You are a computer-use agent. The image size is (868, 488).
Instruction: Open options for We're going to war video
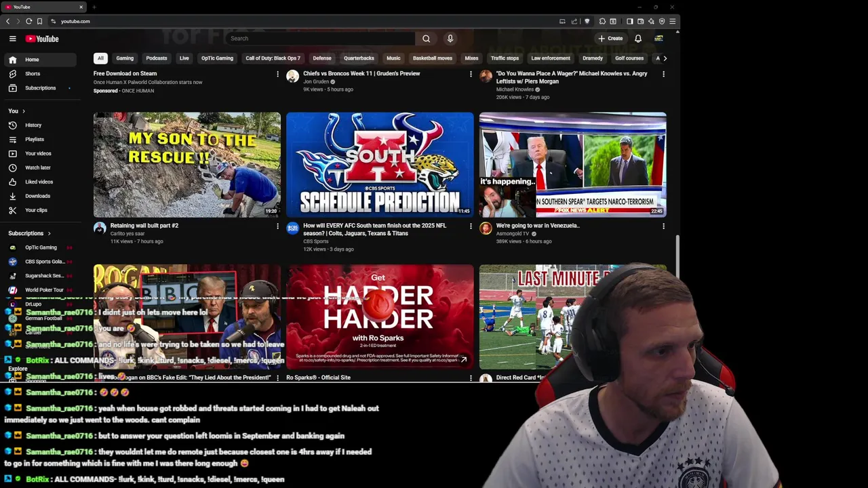click(663, 226)
